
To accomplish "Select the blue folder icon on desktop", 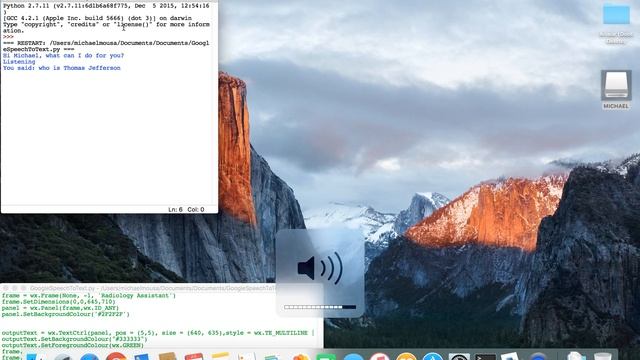I will (616, 15).
